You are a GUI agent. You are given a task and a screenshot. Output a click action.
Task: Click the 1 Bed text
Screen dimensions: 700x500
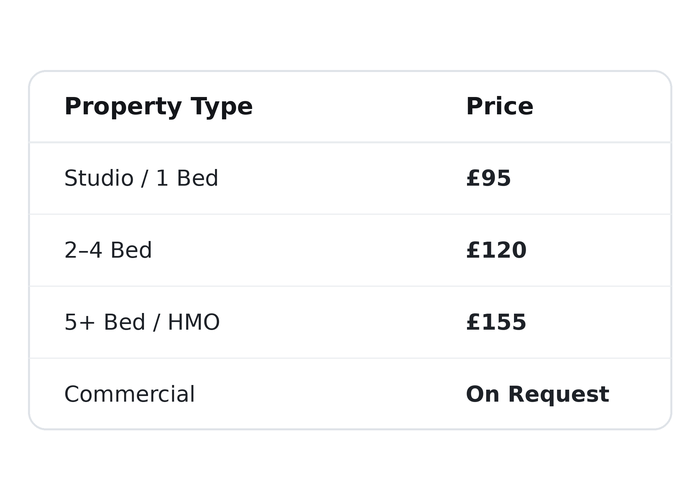pos(187,178)
